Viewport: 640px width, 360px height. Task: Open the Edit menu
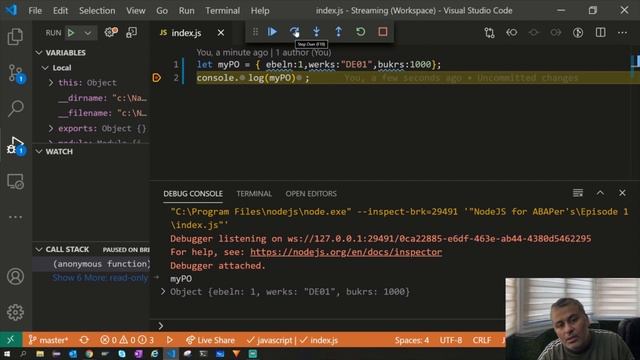pos(60,11)
